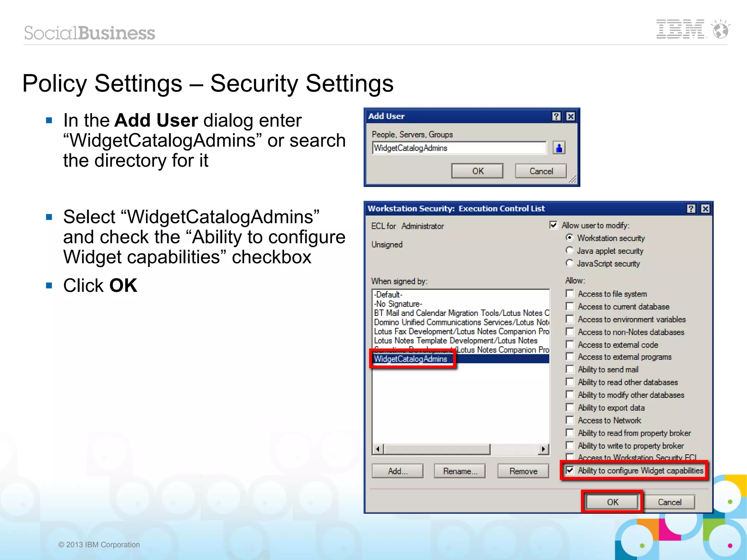Viewport: 747px width, 560px height.
Task: Click left scroll arrow of signer list
Action: 378,449
